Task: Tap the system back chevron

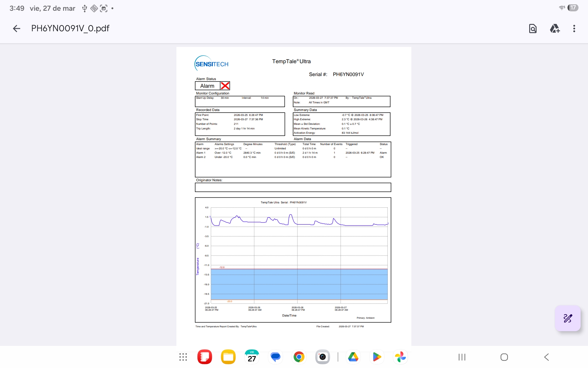Action: pyautogui.click(x=546, y=357)
